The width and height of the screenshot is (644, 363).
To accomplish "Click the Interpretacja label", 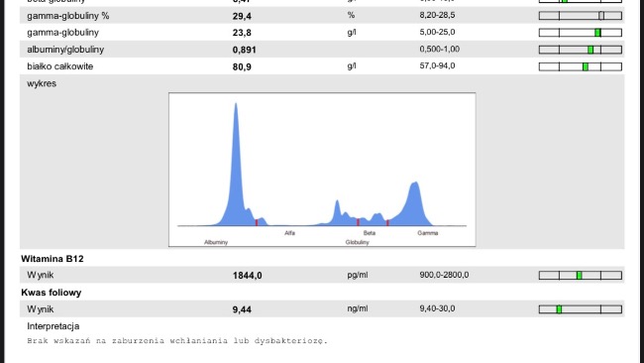I will click(53, 326).
